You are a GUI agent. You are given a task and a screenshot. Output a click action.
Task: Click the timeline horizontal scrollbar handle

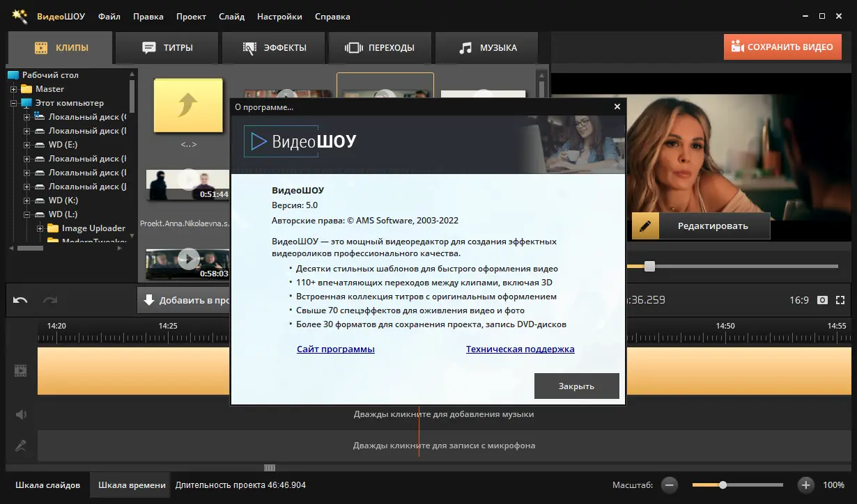(270, 467)
